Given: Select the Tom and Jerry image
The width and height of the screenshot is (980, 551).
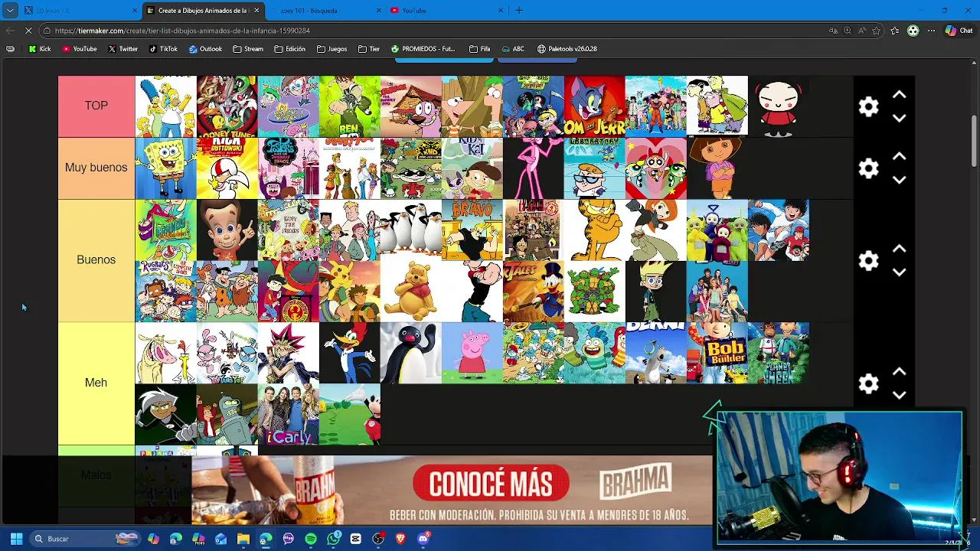Looking at the screenshot, I should [595, 106].
